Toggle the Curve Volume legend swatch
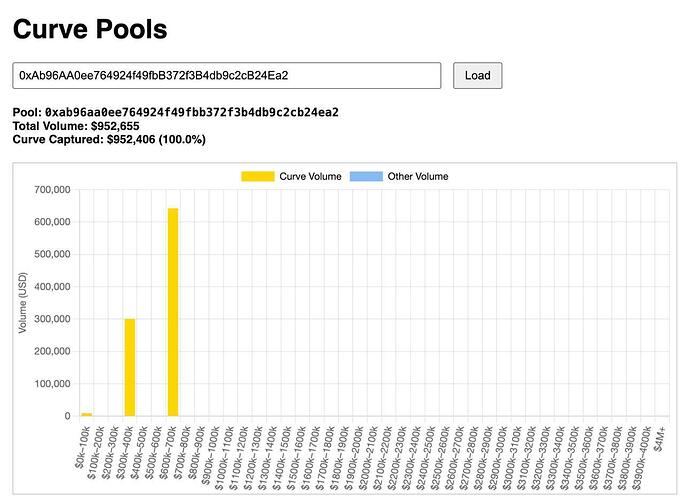 [258, 176]
